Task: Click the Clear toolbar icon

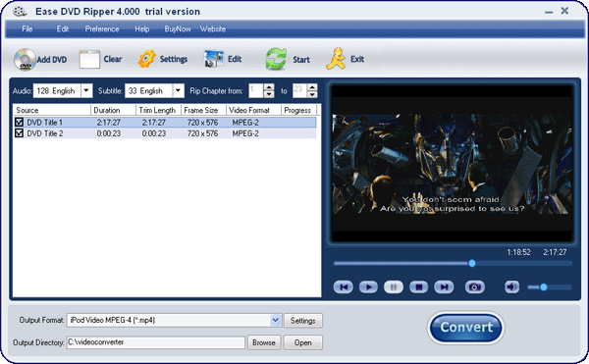Action: (x=89, y=59)
